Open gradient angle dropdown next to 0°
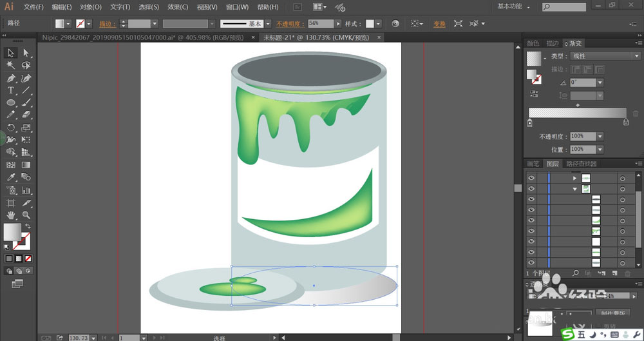The height and width of the screenshot is (341, 644). [600, 83]
